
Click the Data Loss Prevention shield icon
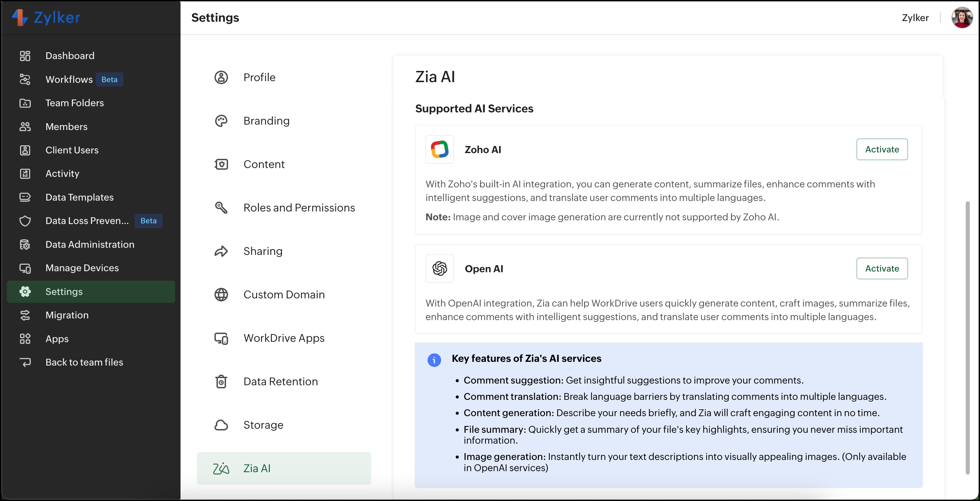25,221
